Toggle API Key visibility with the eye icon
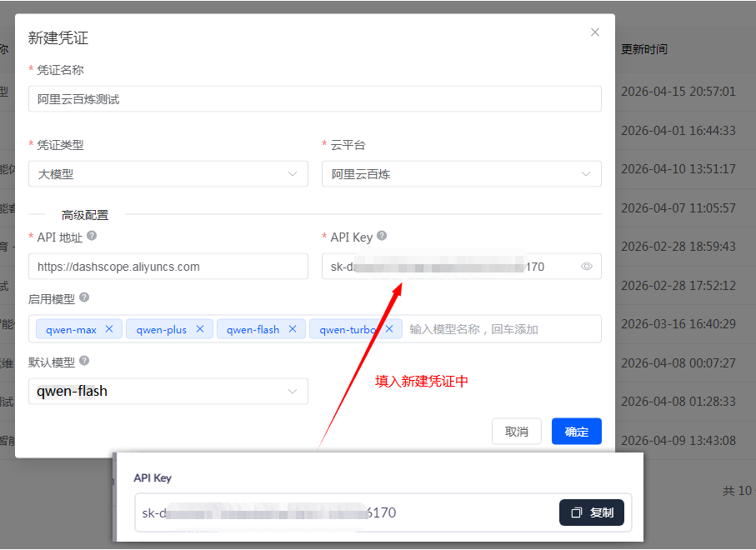 [x=587, y=266]
